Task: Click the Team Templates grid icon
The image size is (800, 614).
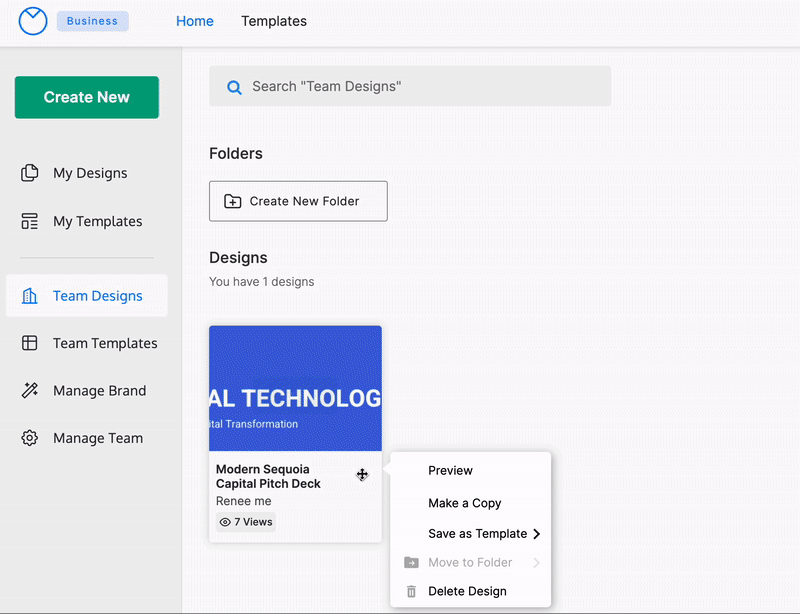Action: coord(30,343)
